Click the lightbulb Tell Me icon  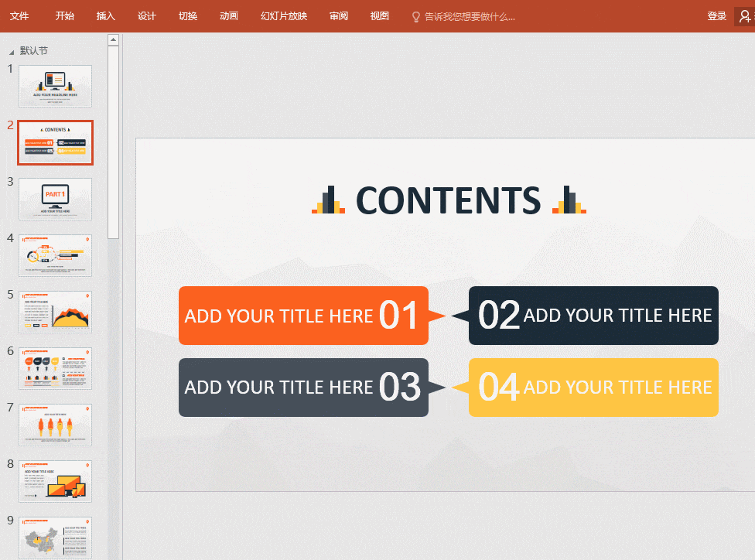416,17
